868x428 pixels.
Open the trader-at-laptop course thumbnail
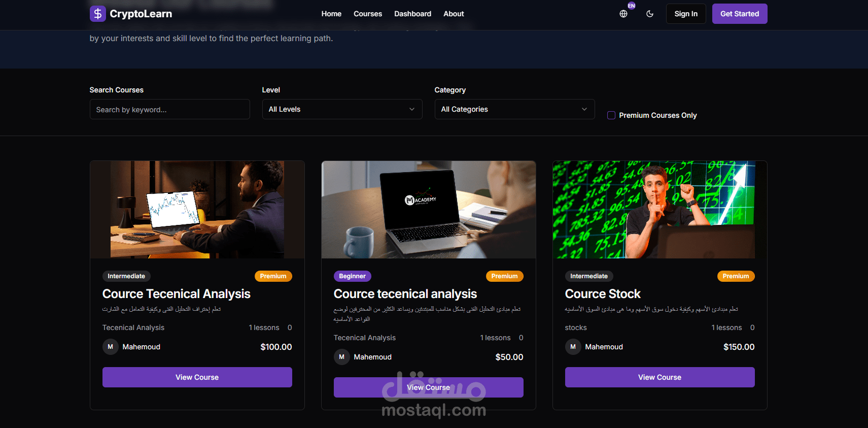[197, 210]
